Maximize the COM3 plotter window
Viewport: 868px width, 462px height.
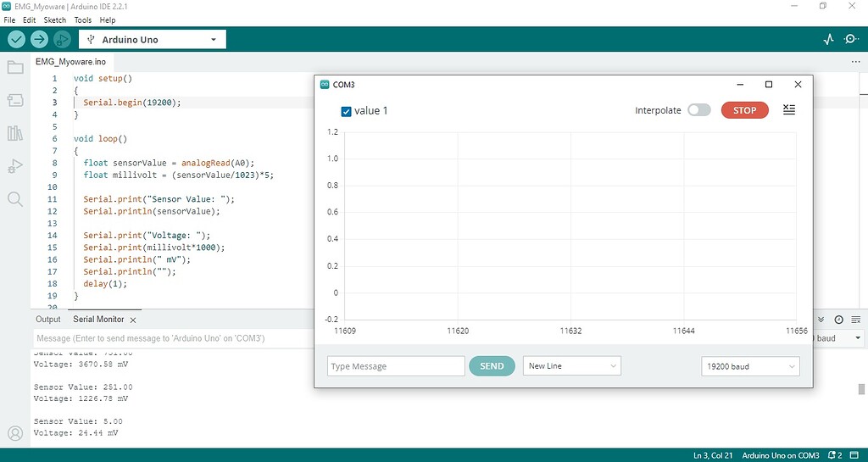point(768,85)
